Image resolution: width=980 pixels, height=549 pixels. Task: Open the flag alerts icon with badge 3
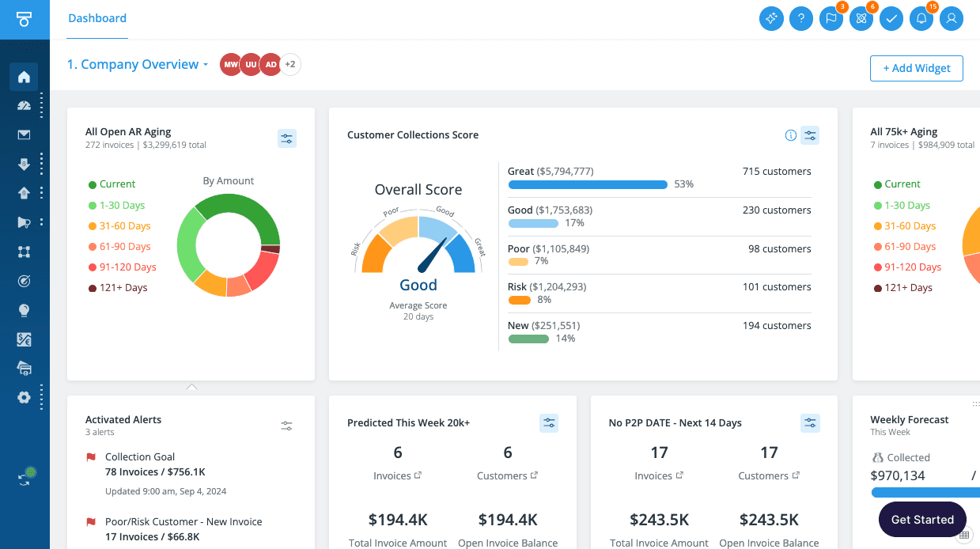(831, 18)
